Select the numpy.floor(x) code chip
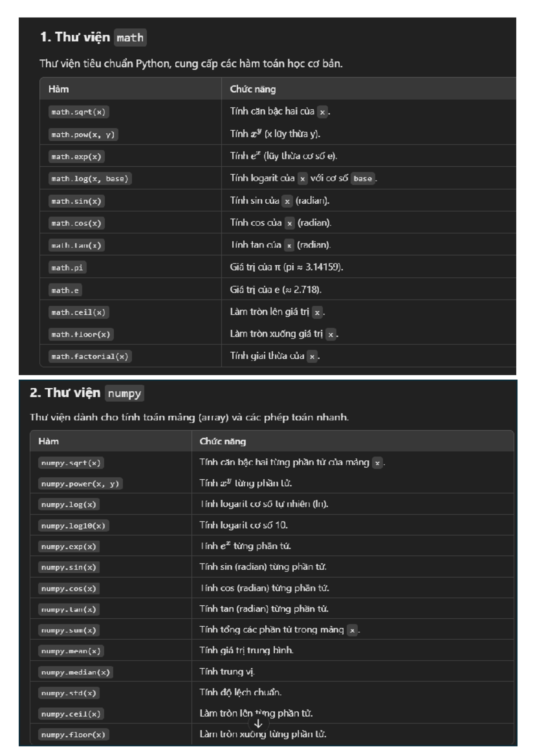 pyautogui.click(x=74, y=734)
